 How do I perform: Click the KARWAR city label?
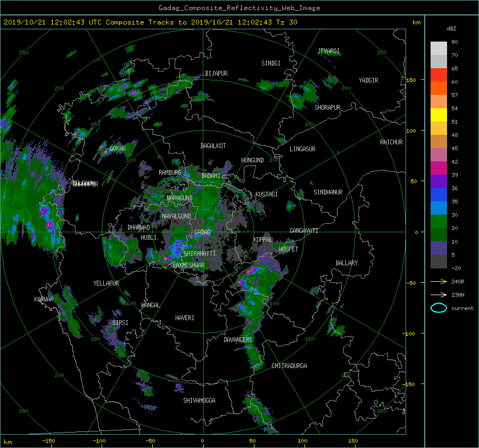(x=44, y=299)
